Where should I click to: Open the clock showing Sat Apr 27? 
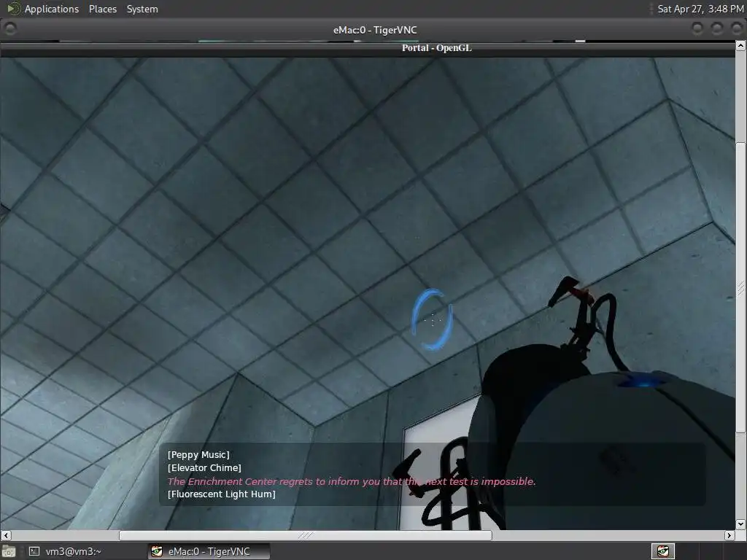point(700,9)
